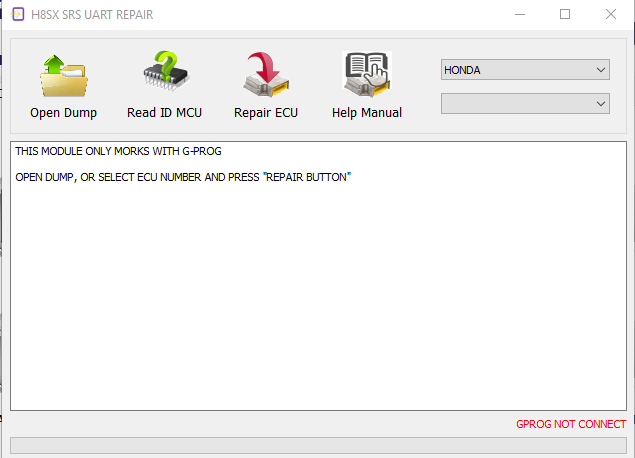Click the 'Read ID MCU' label

pos(164,112)
